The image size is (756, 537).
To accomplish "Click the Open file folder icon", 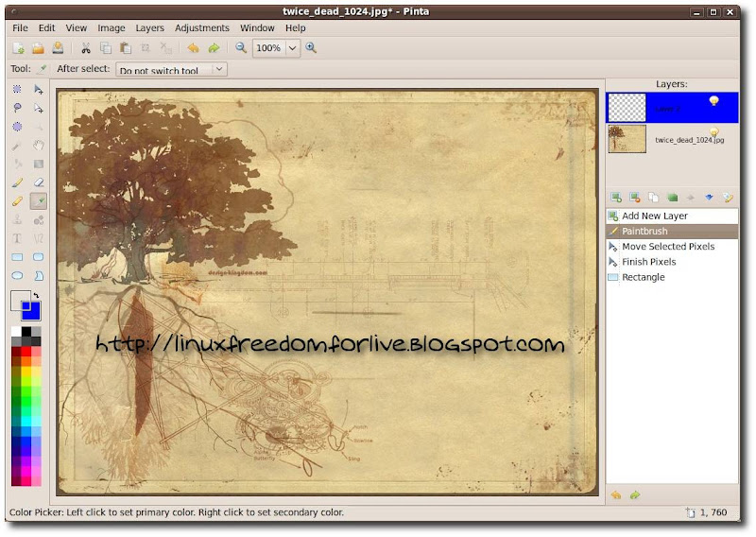I will (x=38, y=48).
